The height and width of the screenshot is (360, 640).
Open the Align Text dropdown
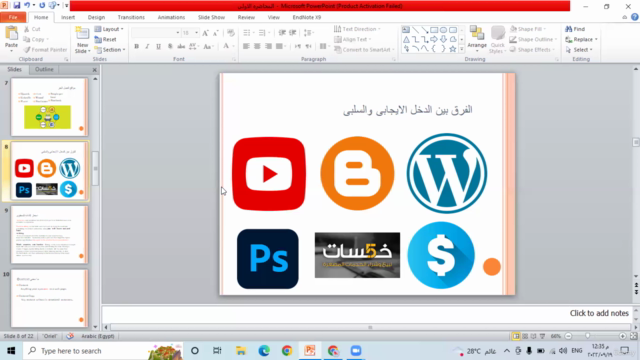point(353,39)
